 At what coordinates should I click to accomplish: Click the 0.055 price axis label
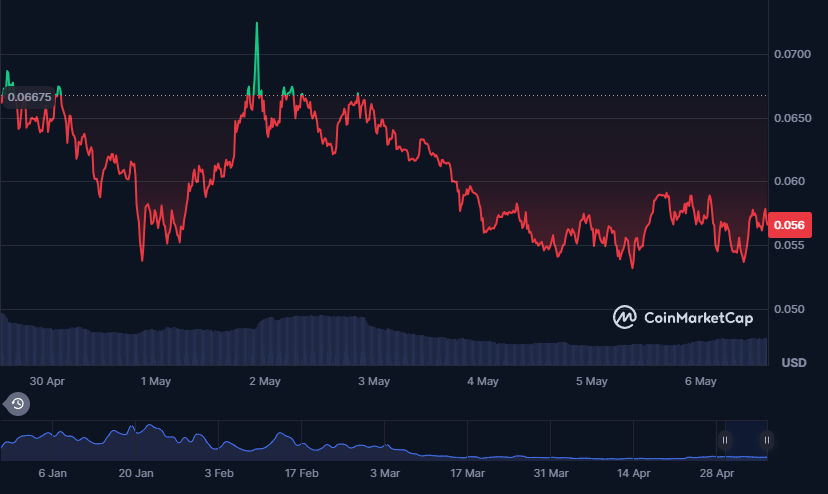(789, 245)
